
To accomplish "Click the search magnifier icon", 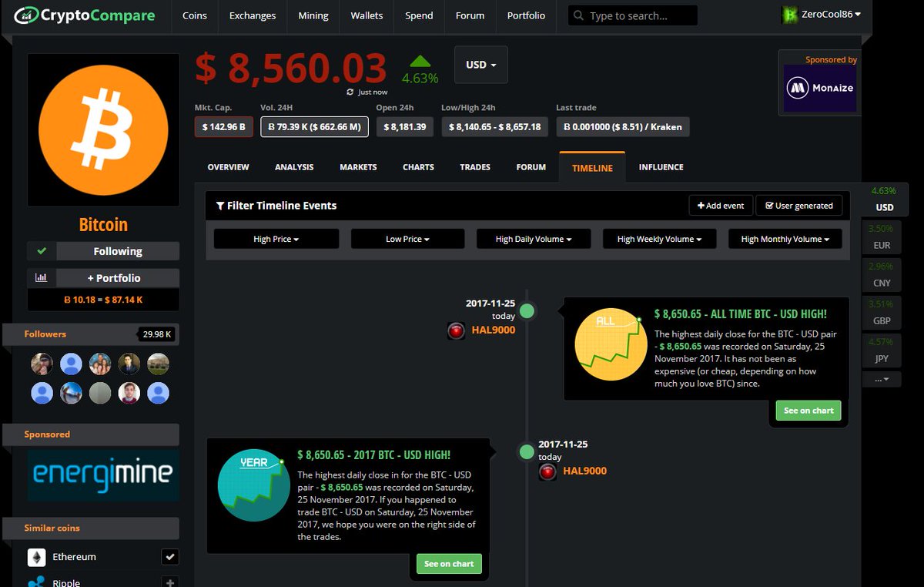I will (x=578, y=15).
